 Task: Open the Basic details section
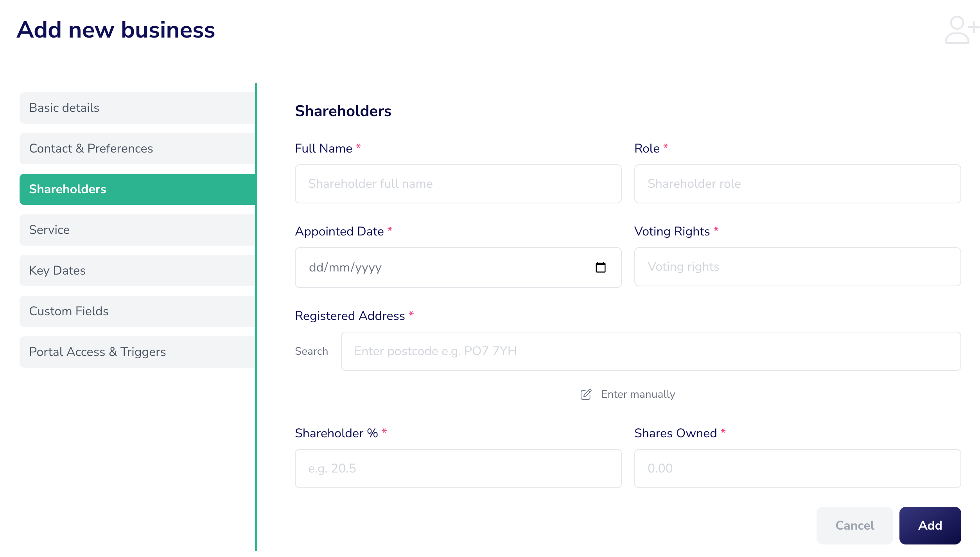(137, 108)
